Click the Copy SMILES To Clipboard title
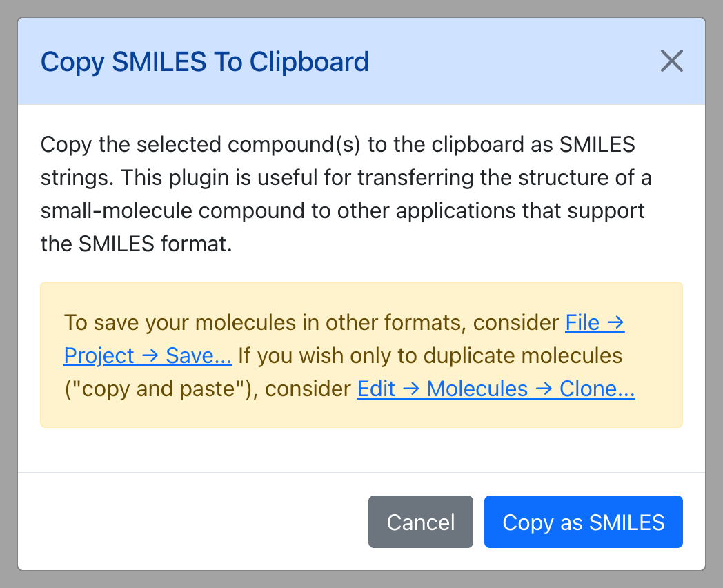Screen dimensions: 723x588 point(205,62)
